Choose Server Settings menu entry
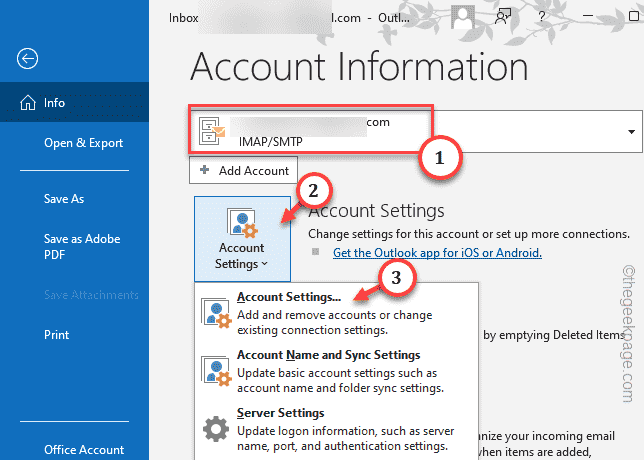Image resolution: width=644 pixels, height=460 pixels. [x=337, y=429]
